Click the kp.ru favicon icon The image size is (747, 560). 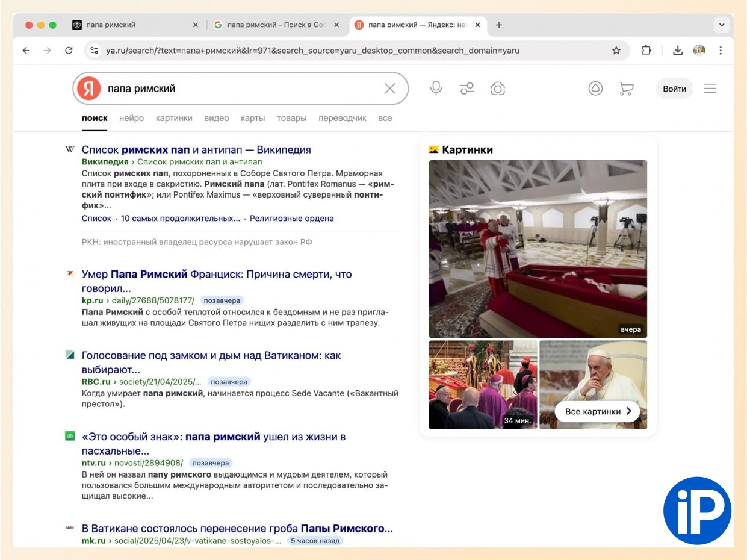tap(70, 274)
